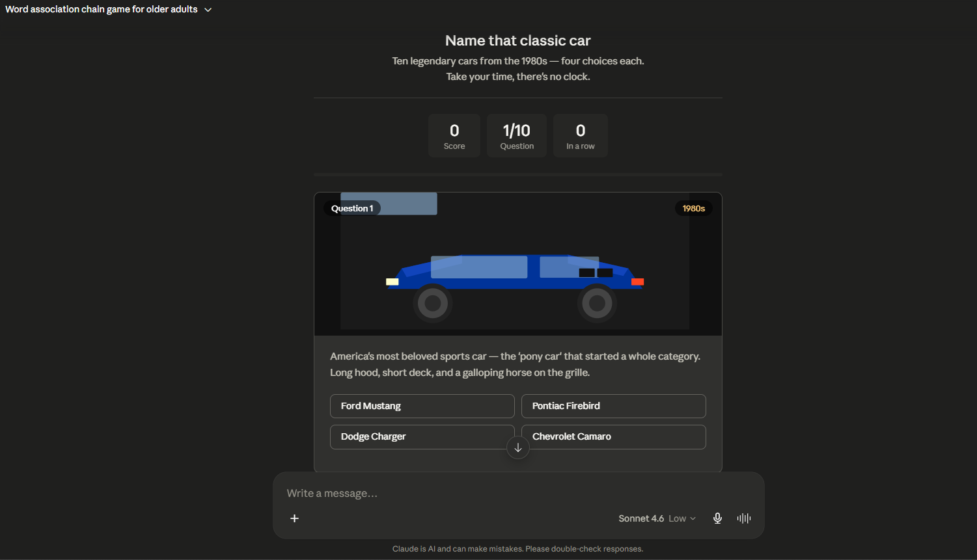Choose the Chevrolet Camaro answer
The image size is (977, 560).
tap(613, 436)
